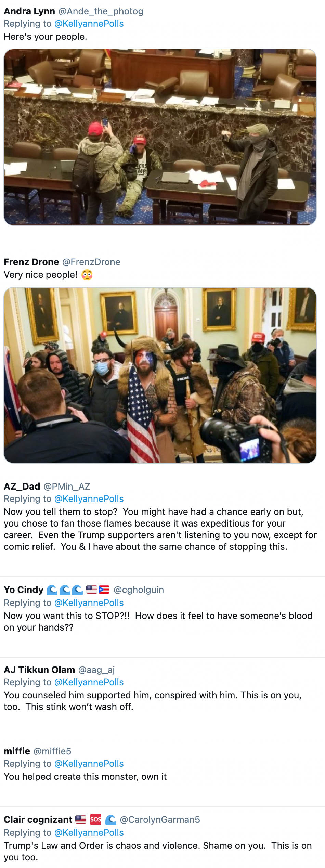Viewport: 325px width, 868px height.
Task: Open Frenz Drone's profile name
Action: pos(31,262)
